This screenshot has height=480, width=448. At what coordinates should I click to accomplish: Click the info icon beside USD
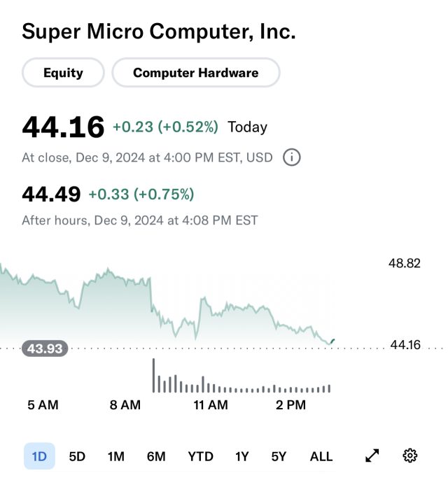pyautogui.click(x=292, y=157)
